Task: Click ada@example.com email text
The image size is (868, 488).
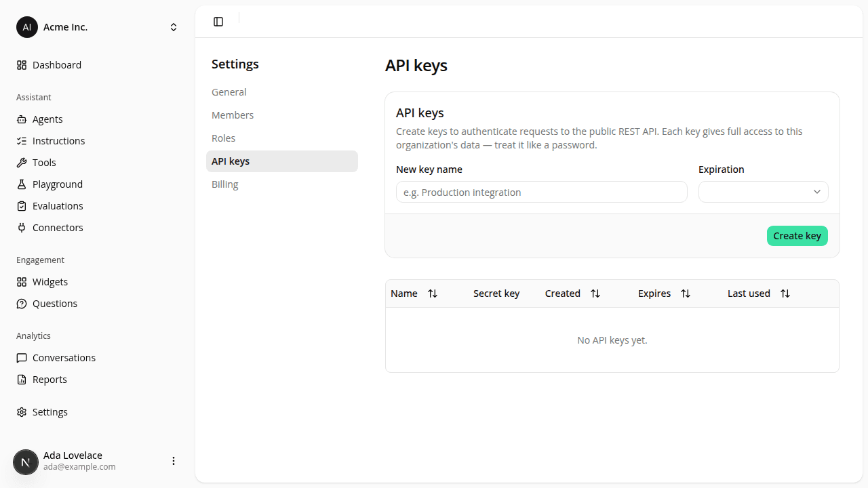Action: [x=79, y=467]
